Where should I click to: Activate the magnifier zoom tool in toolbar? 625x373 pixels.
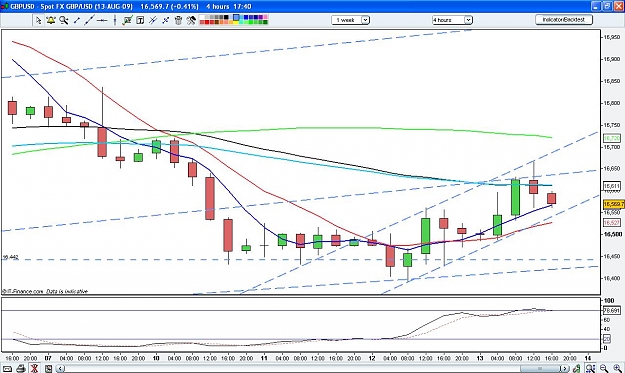pos(64,20)
